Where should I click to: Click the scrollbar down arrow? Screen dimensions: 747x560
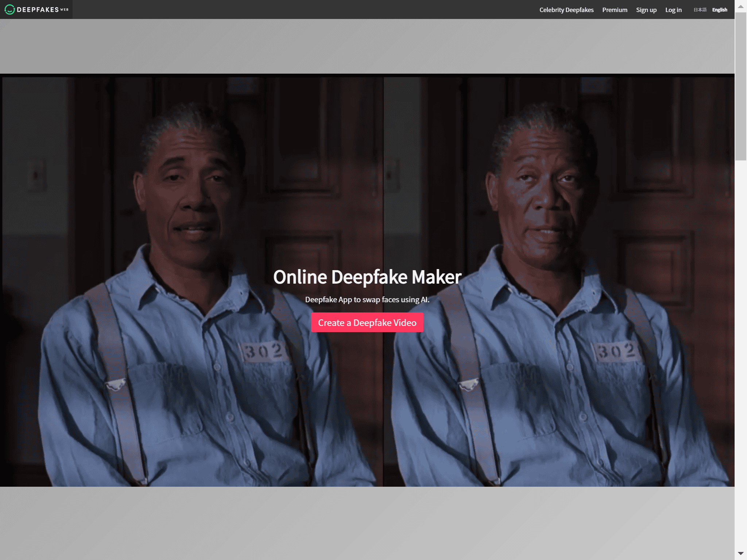[x=741, y=553]
